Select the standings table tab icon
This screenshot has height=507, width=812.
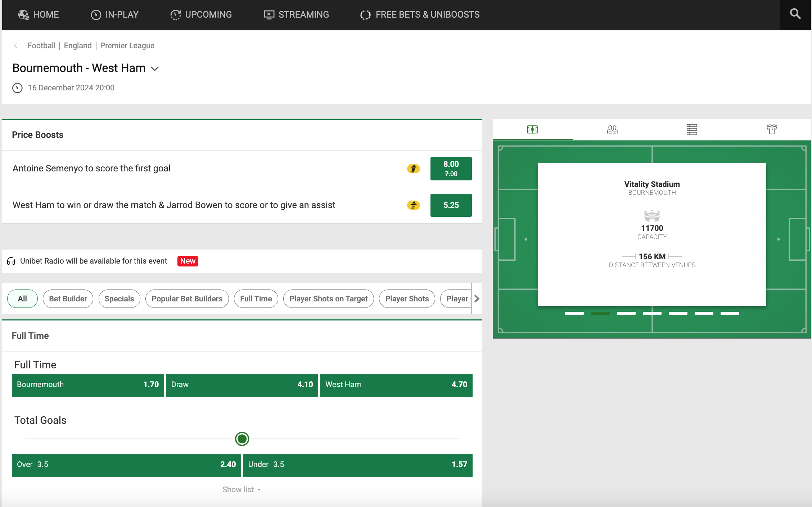pos(692,129)
